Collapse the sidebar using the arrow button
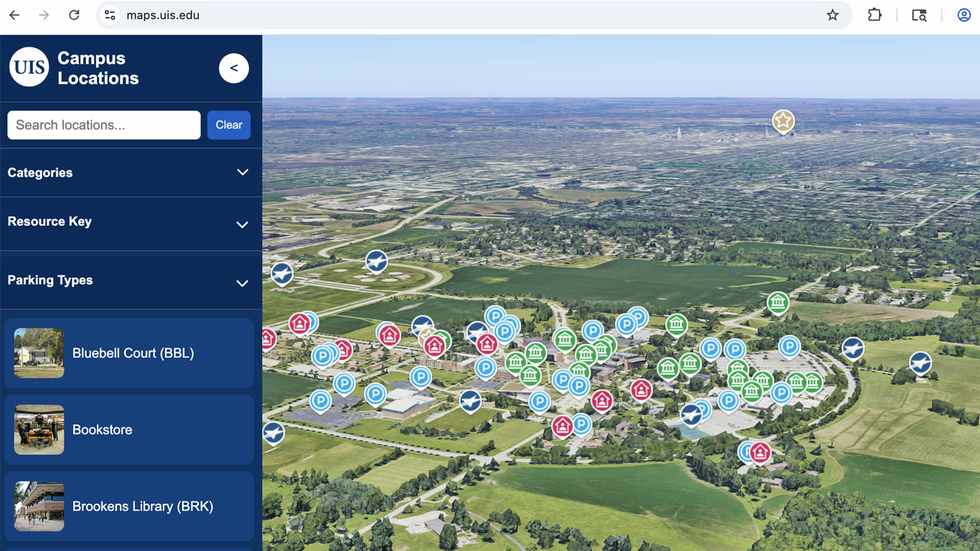This screenshot has height=551, width=980. [x=234, y=68]
